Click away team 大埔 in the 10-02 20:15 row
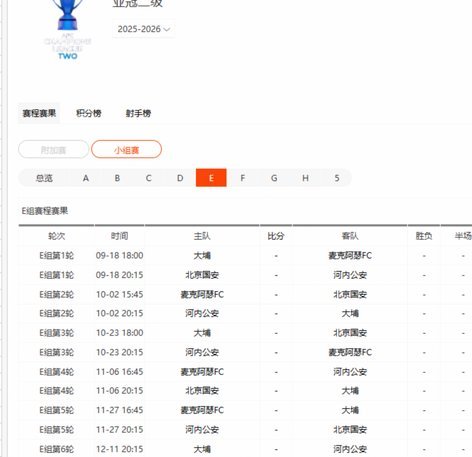 point(350,313)
